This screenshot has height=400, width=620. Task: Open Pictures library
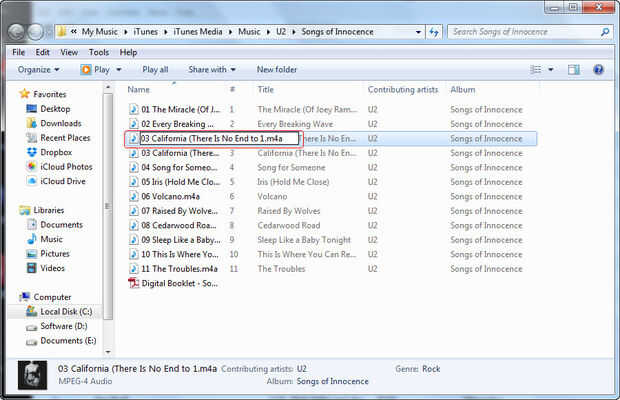(x=55, y=254)
